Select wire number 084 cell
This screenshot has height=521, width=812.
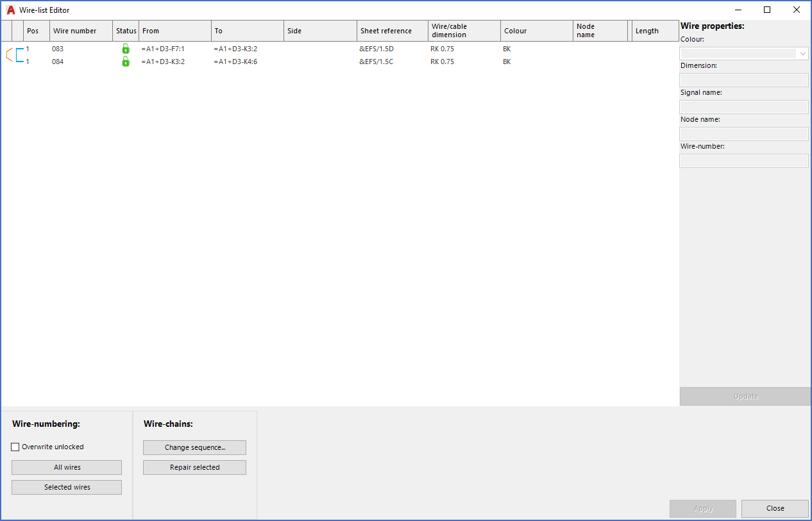[58, 62]
